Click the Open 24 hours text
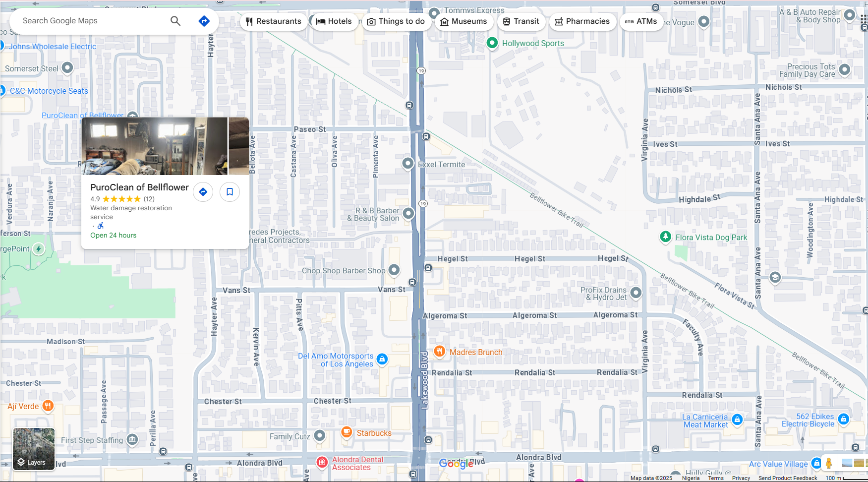 coord(113,236)
